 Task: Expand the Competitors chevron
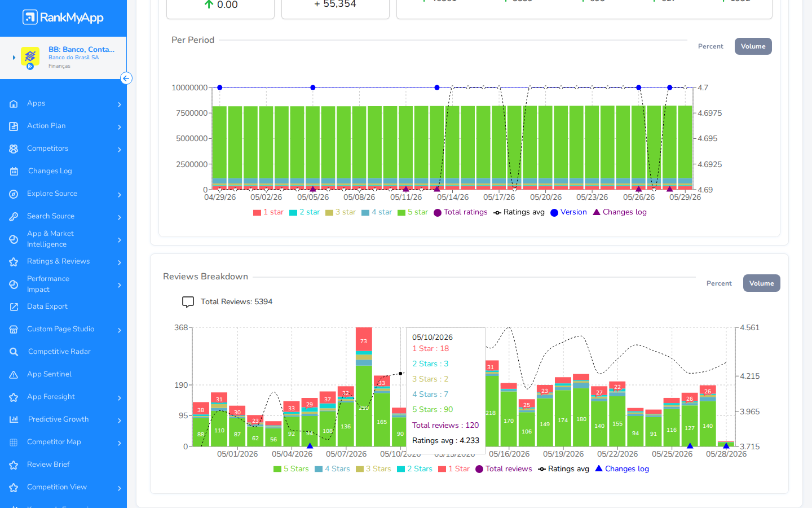coord(120,150)
